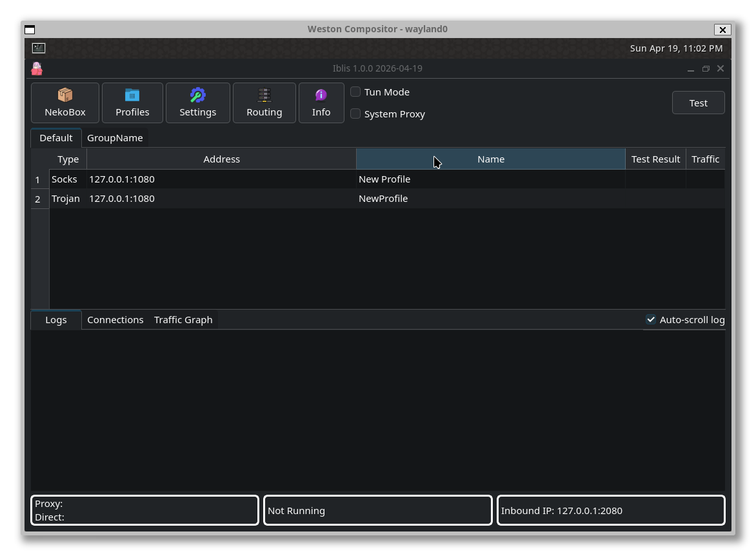The width and height of the screenshot is (756, 556).
Task: Click the Proxy/Direct status box
Action: pyautogui.click(x=144, y=510)
